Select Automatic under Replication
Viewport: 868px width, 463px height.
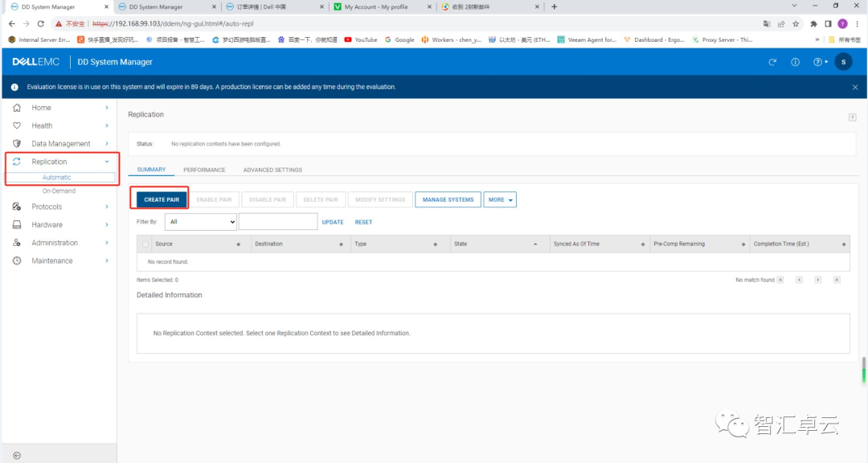click(56, 177)
